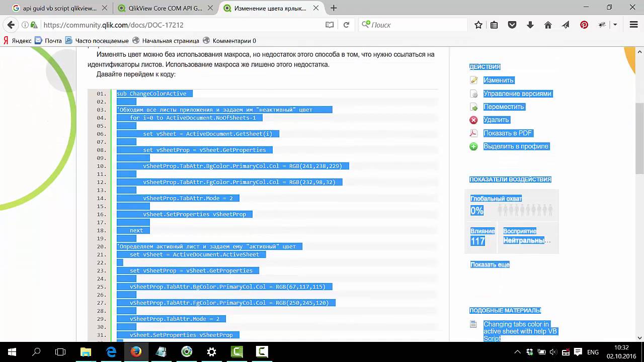Open 'Changing tabs color in active sheet' link

click(x=520, y=331)
